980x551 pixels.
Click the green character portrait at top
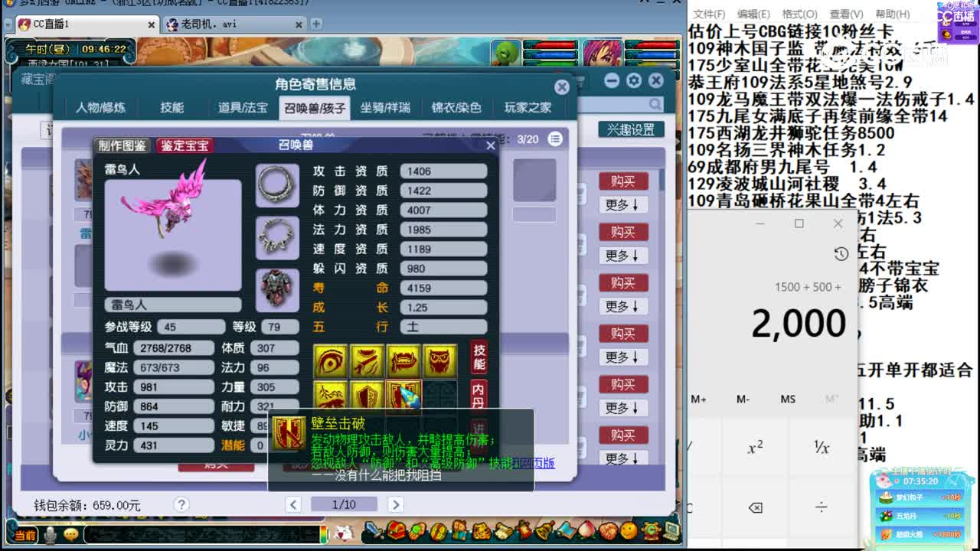coord(505,52)
